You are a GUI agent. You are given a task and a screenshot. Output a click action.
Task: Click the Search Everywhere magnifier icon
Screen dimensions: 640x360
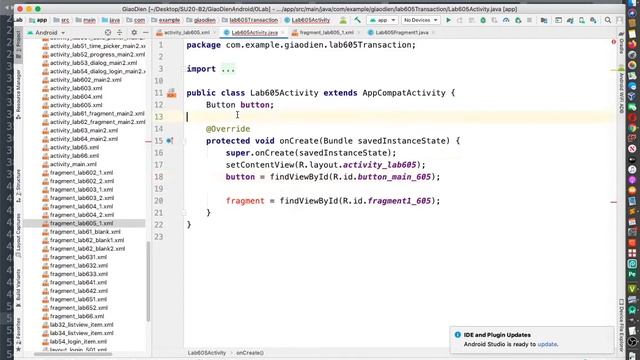tap(608, 20)
